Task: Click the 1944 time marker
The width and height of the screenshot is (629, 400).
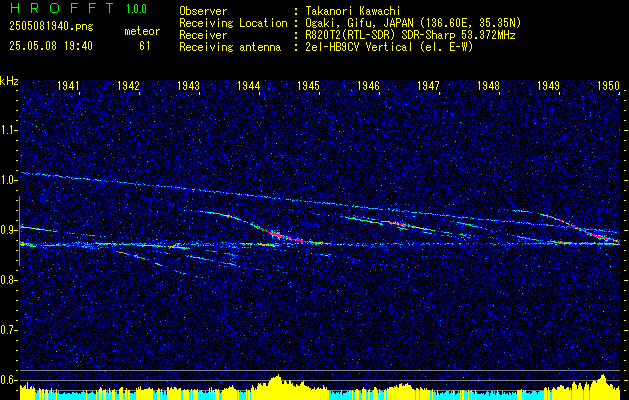Action: coord(248,85)
